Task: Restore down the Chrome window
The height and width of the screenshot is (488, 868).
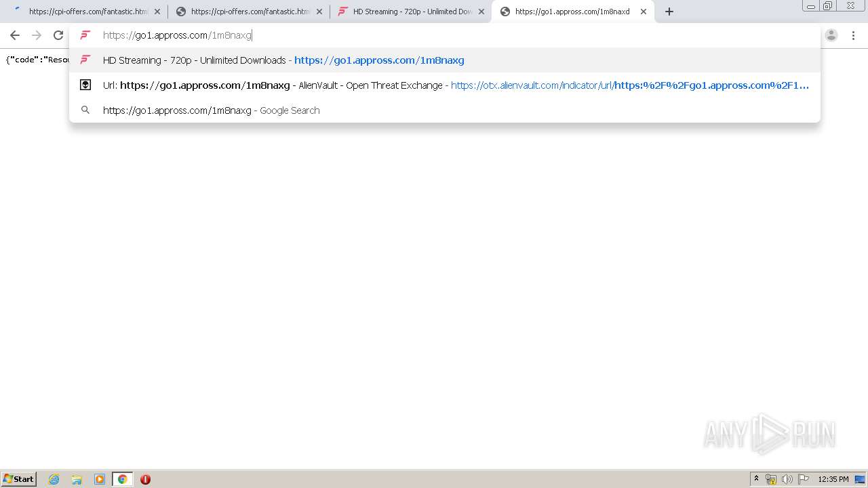Action: coord(828,5)
